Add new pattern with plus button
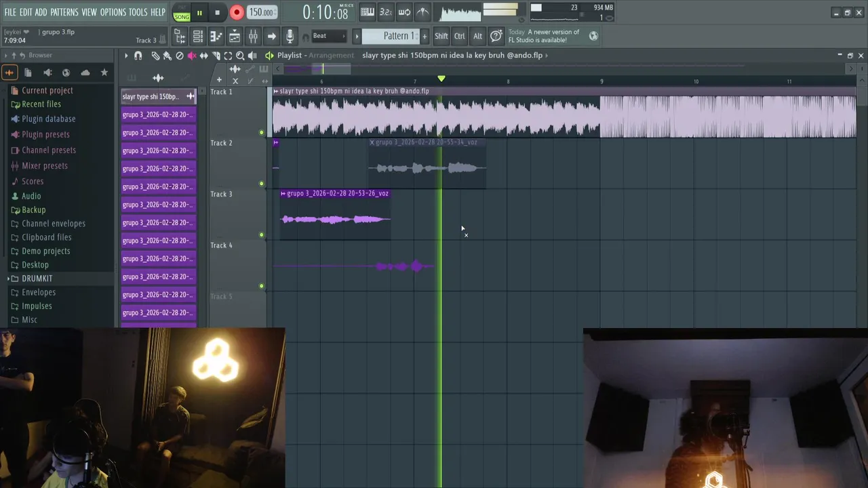Image resolution: width=868 pixels, height=488 pixels. click(x=425, y=36)
